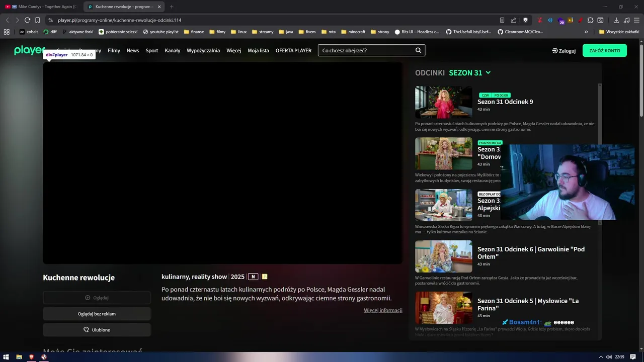Click the Brave icon in the taskbar
Screen dimensions: 644x362
pos(32,357)
